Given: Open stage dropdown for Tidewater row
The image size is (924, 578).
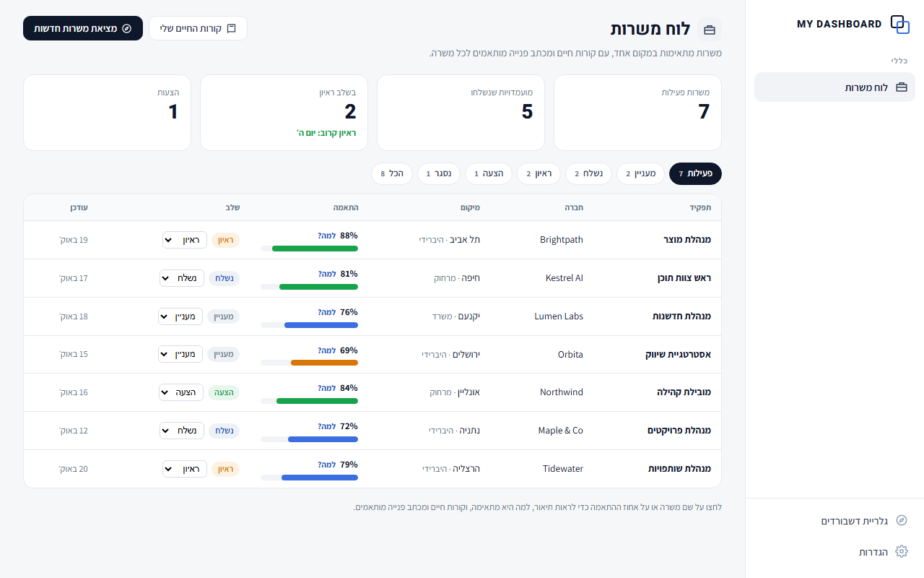Looking at the screenshot, I should click(x=185, y=469).
